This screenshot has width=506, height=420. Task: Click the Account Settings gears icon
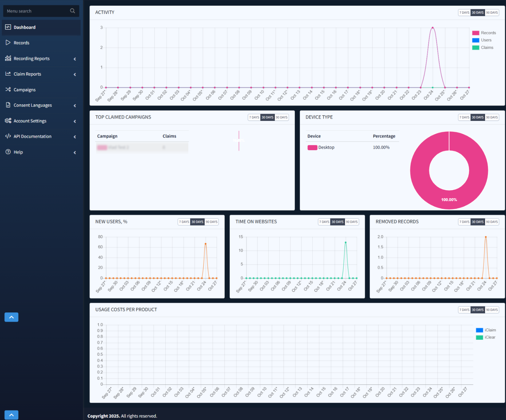(x=8, y=121)
